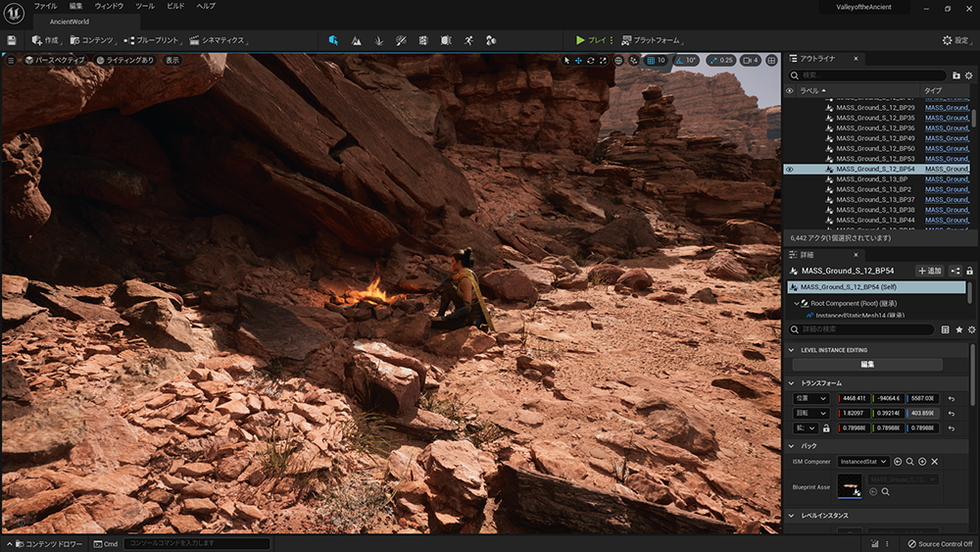Reset rotation value to default arrow
The image size is (980, 552).
[x=952, y=413]
